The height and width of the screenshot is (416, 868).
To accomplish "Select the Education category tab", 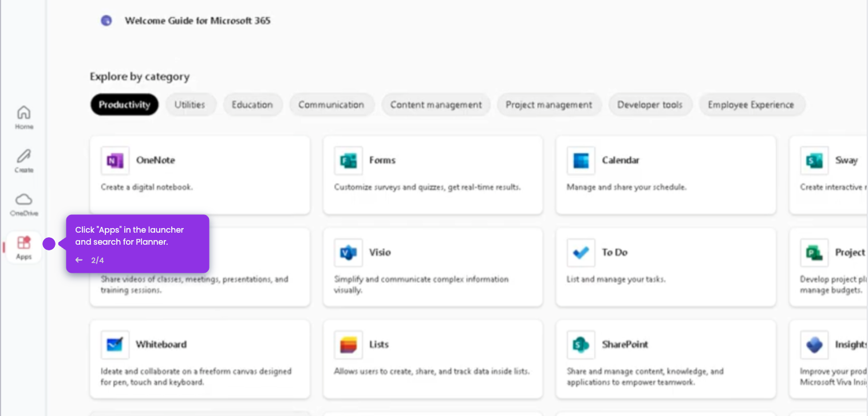I will (252, 105).
